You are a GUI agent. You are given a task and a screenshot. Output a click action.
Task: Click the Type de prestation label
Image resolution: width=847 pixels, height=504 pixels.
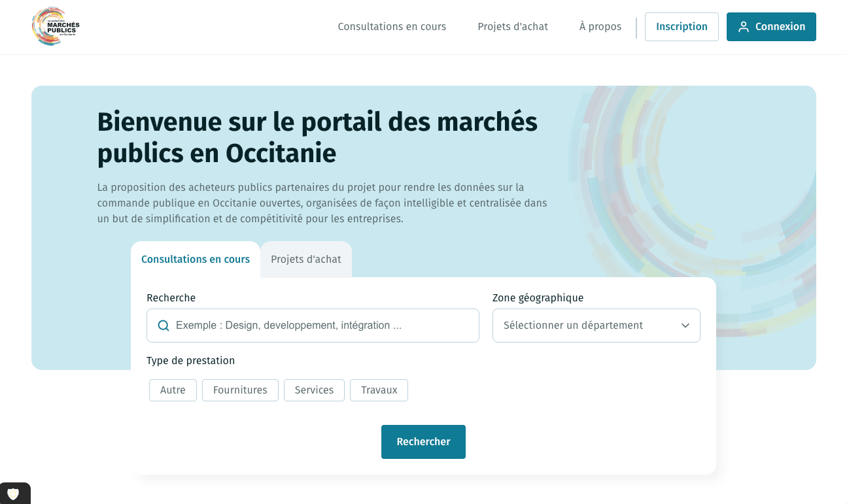[190, 361]
